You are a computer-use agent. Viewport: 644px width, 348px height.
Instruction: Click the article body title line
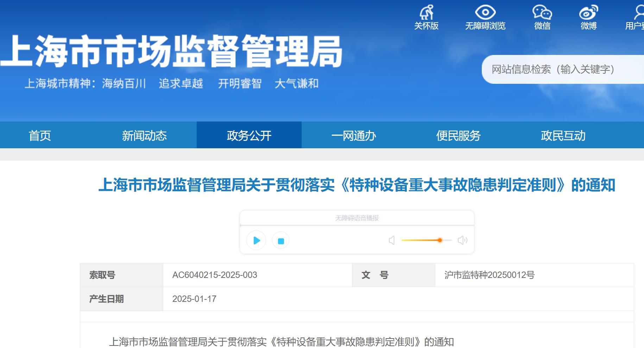(282, 342)
